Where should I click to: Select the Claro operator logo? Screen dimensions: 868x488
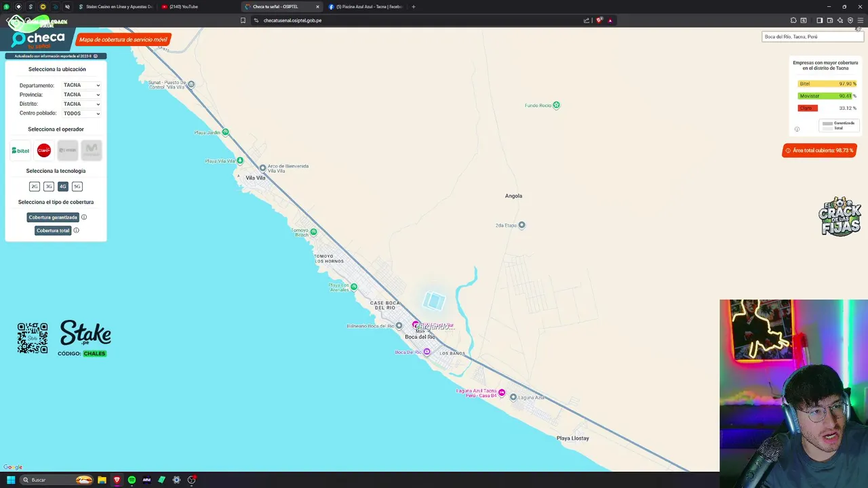click(x=44, y=150)
